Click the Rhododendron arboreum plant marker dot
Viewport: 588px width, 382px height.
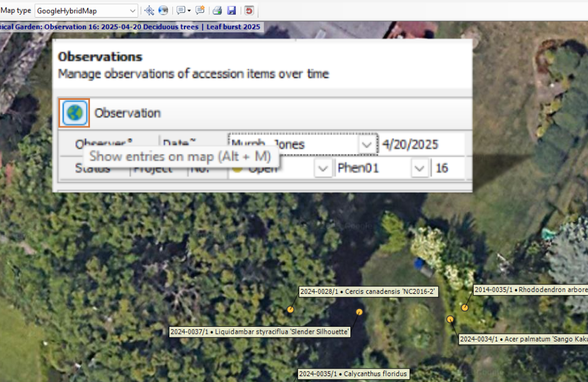click(x=465, y=308)
